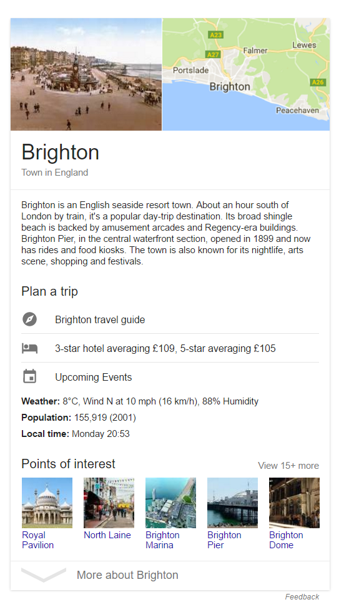View 15+ more points of interest
This screenshot has width=364, height=602.
pyautogui.click(x=288, y=466)
